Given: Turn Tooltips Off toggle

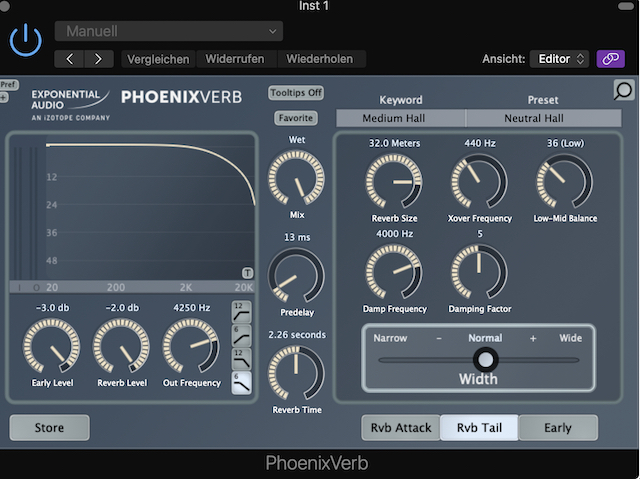Looking at the screenshot, I should [x=296, y=93].
